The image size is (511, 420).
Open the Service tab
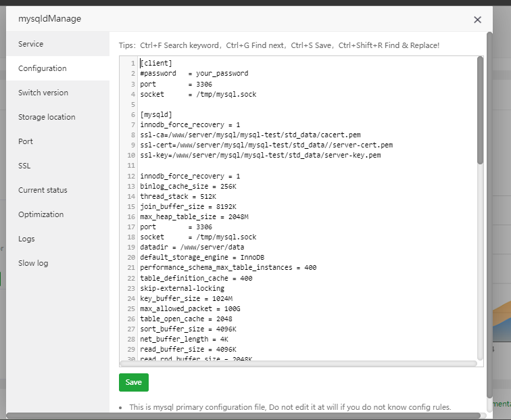point(30,44)
